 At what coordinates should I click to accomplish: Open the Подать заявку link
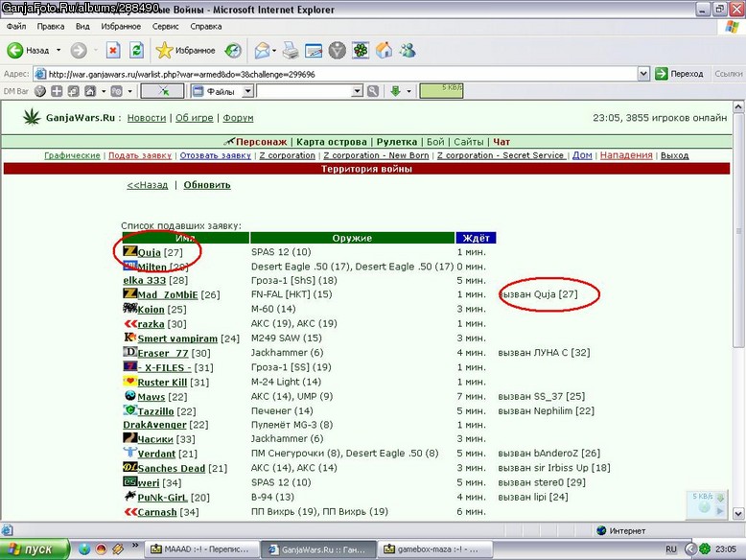pos(140,155)
